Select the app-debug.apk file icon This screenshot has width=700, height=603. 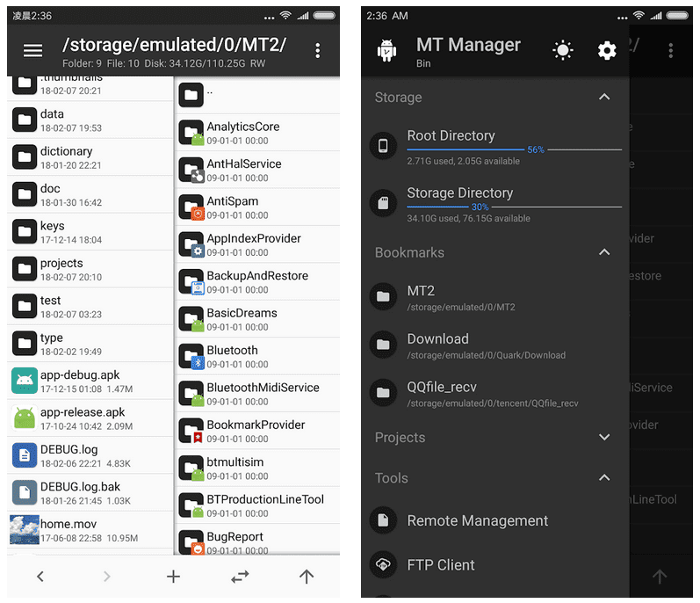pos(25,381)
